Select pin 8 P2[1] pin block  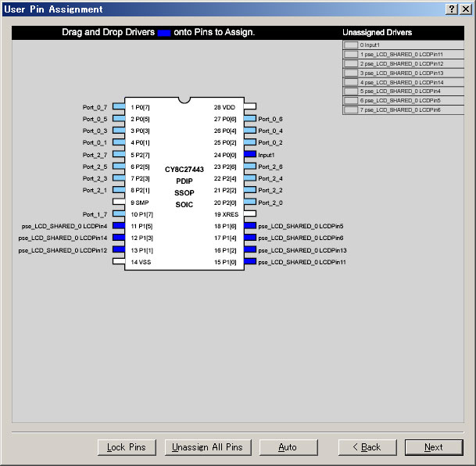119,190
